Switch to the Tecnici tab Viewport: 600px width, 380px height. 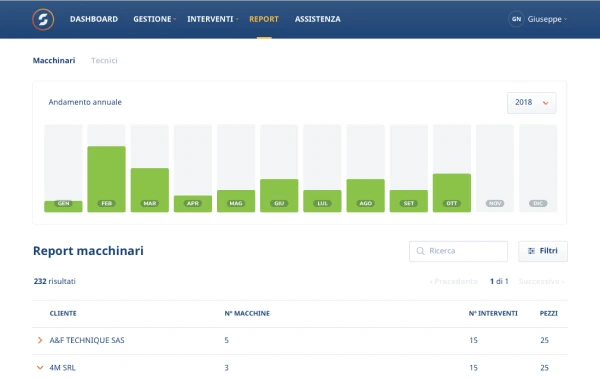tap(104, 60)
